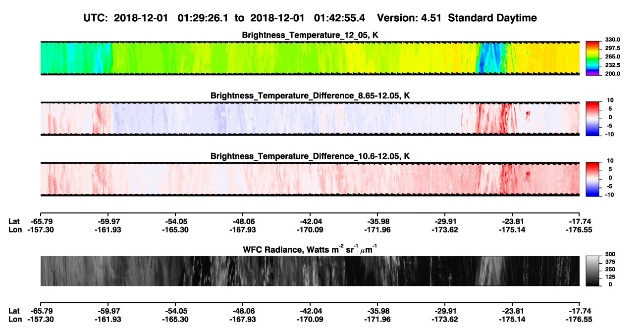Viewport: 644px width, 330px height.
Task: Click the -161.93 longitude value under WFC Radiance image
Action: [x=108, y=320]
